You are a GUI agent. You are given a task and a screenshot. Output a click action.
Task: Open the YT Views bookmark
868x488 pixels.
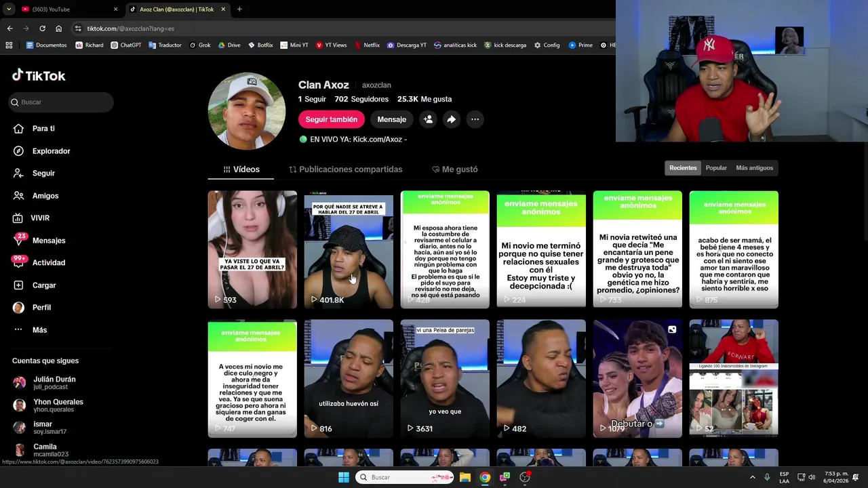[x=330, y=45]
